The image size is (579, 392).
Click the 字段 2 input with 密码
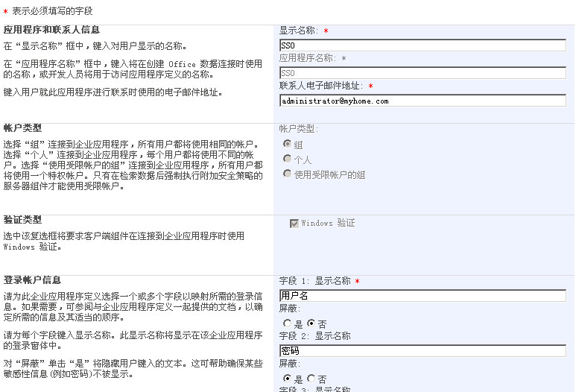423,350
